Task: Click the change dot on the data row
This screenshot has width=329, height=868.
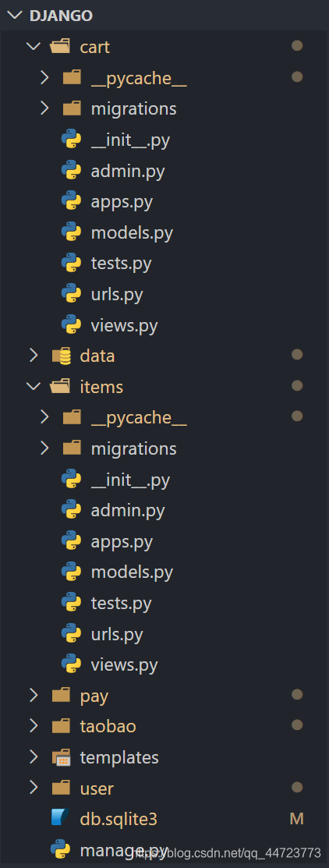Action: pyautogui.click(x=297, y=354)
